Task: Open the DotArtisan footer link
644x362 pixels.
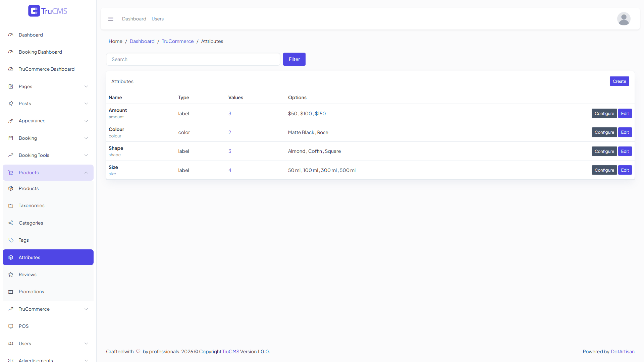Action: (x=623, y=352)
